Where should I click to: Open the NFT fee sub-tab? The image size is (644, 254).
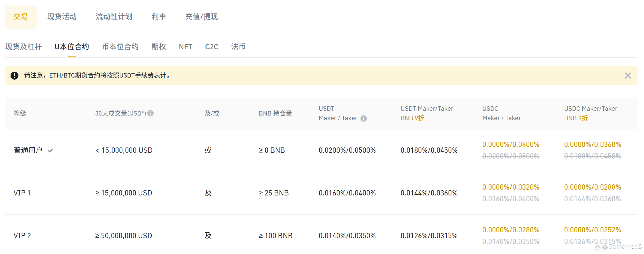click(186, 47)
